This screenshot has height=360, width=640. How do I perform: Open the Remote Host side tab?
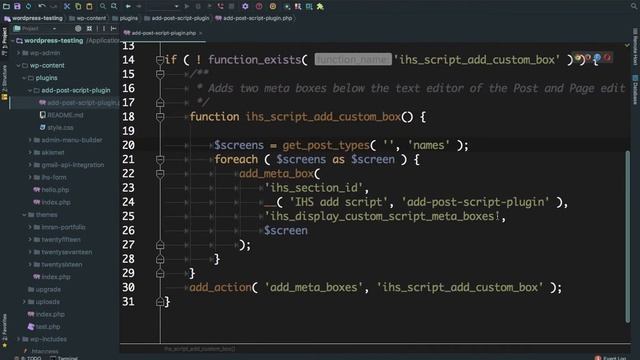click(635, 47)
